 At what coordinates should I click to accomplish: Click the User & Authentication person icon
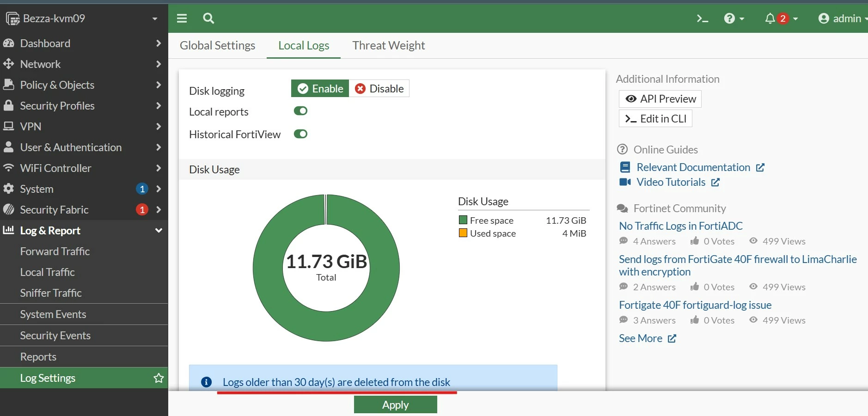click(x=8, y=147)
